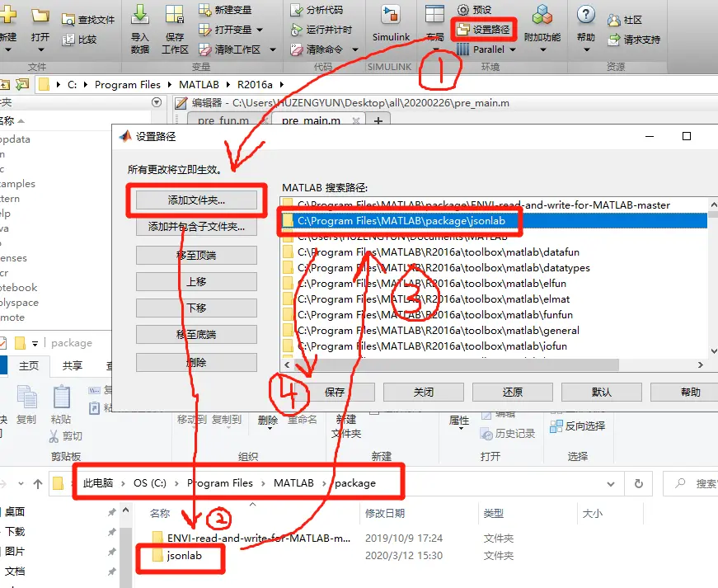Screen dimensions: 718x588
Task: Click 默认 default in Set Path dialog
Action: (602, 392)
